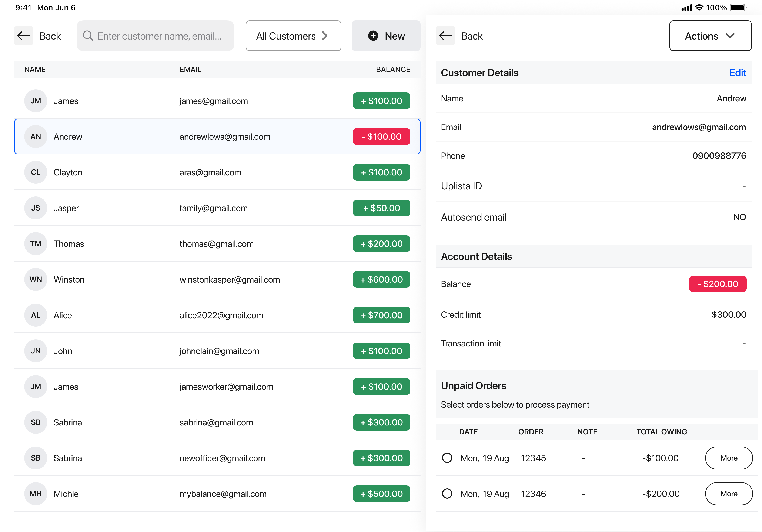762x532 pixels.
Task: Open the alice2022@gmail.com row
Action: click(217, 315)
